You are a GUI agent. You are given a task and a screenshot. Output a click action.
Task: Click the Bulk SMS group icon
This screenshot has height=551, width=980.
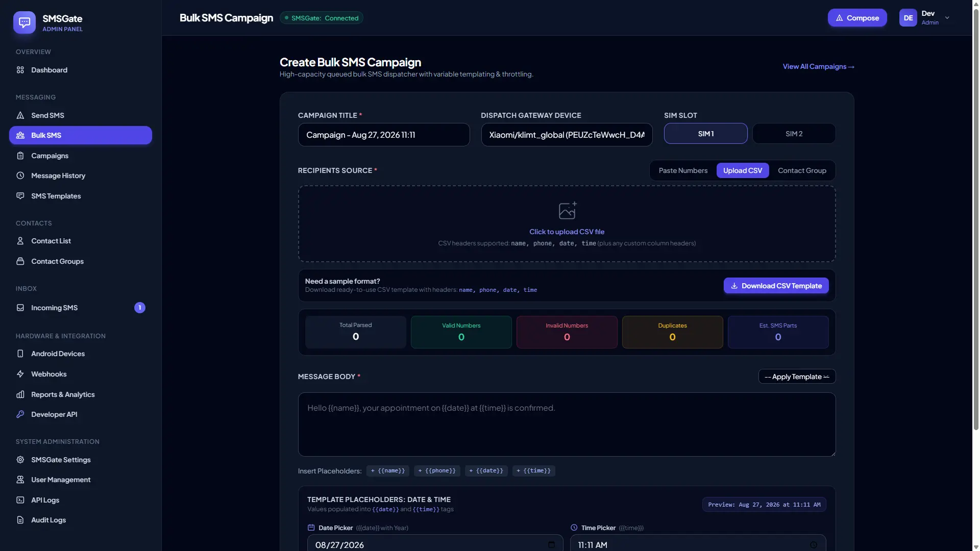pos(20,135)
